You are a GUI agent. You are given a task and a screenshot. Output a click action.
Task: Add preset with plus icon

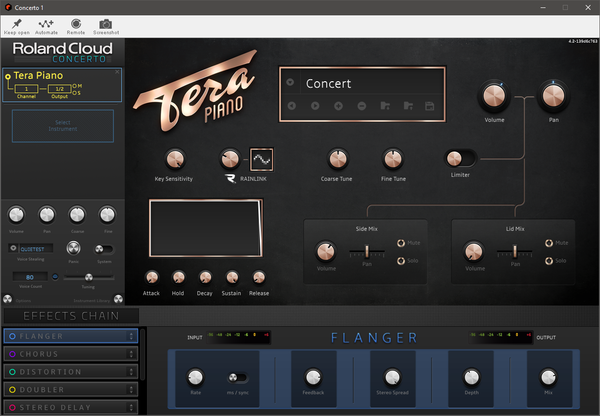pyautogui.click(x=338, y=106)
